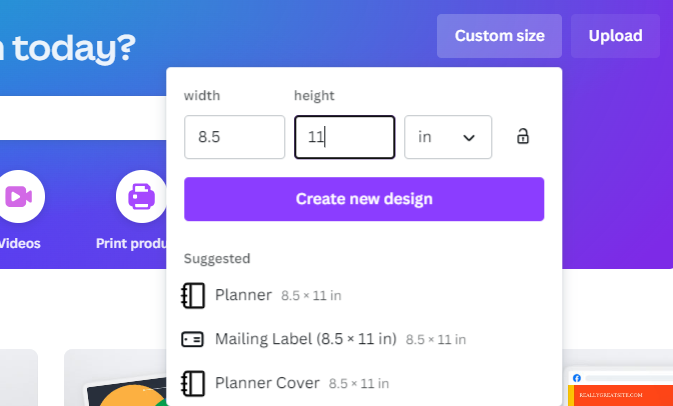Click Create new design button
The height and width of the screenshot is (406, 673).
coord(364,199)
